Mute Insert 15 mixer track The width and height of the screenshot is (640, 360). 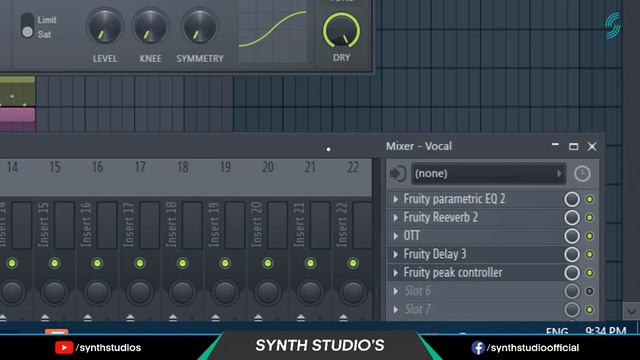click(55, 263)
